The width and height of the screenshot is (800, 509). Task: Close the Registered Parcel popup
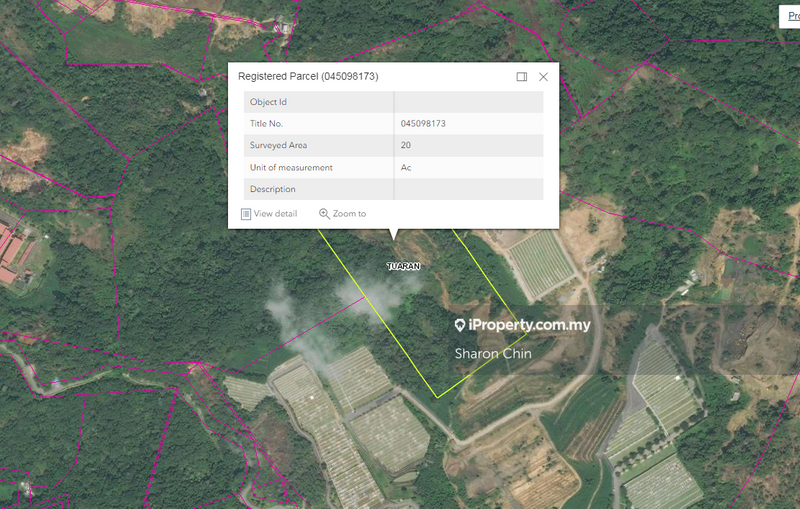click(x=543, y=77)
